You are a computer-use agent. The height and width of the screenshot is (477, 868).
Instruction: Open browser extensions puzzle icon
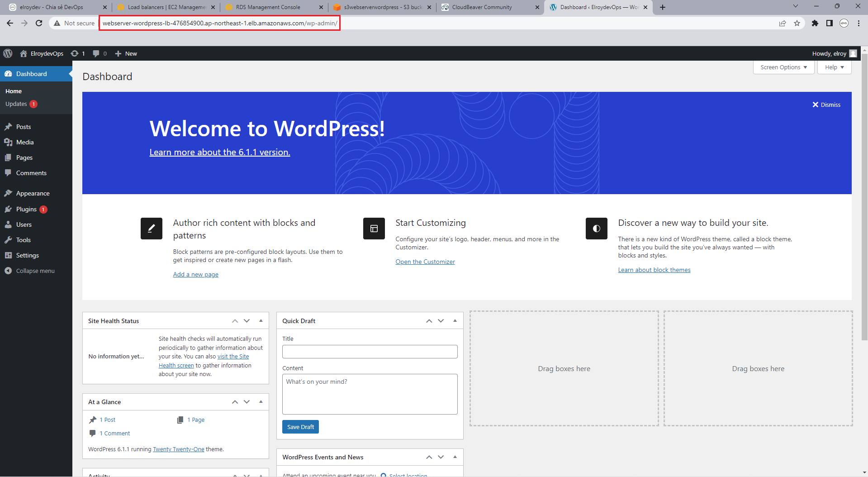815,23
